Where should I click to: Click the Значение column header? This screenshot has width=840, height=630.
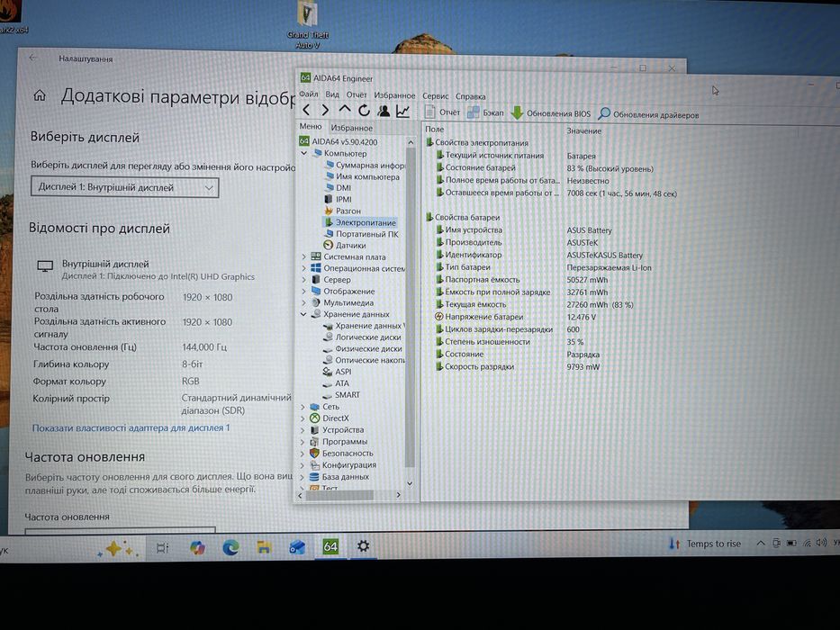click(584, 130)
